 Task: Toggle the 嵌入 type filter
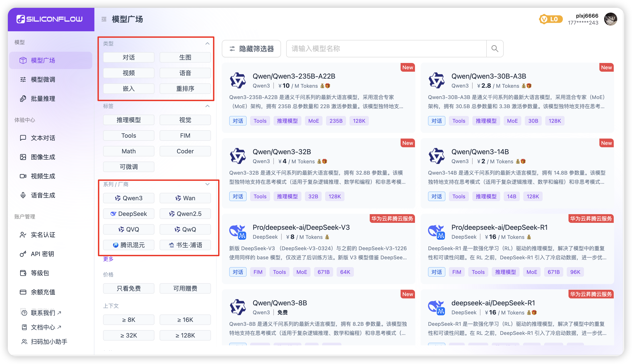129,88
